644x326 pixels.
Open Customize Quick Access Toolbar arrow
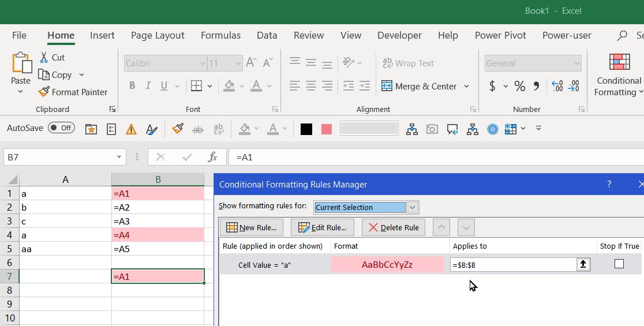coord(538,129)
